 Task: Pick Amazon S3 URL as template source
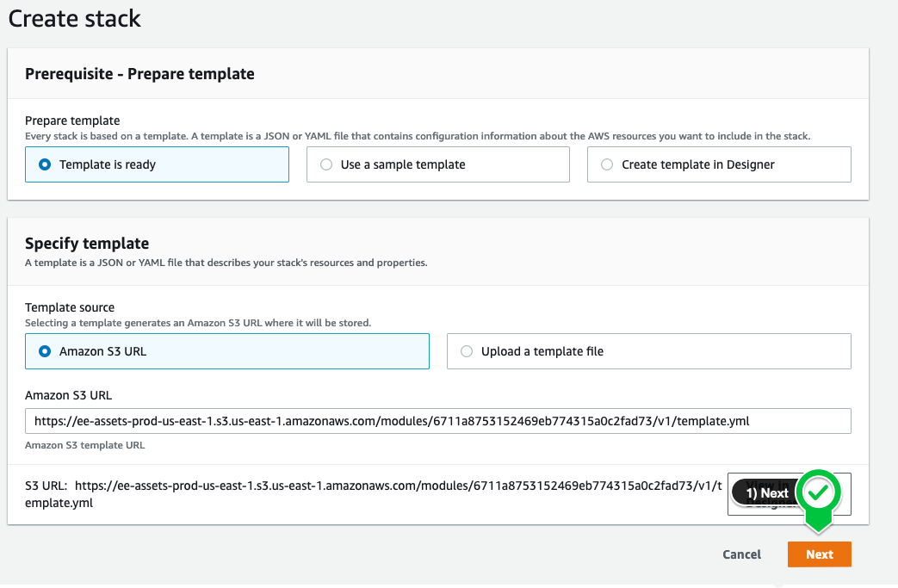click(x=226, y=351)
